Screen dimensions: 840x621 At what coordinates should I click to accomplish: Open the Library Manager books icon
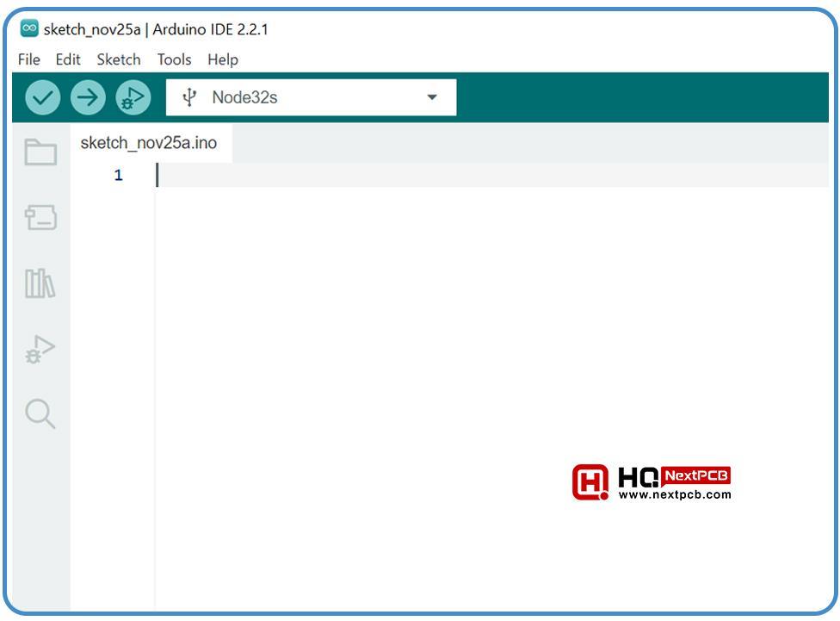click(x=40, y=283)
